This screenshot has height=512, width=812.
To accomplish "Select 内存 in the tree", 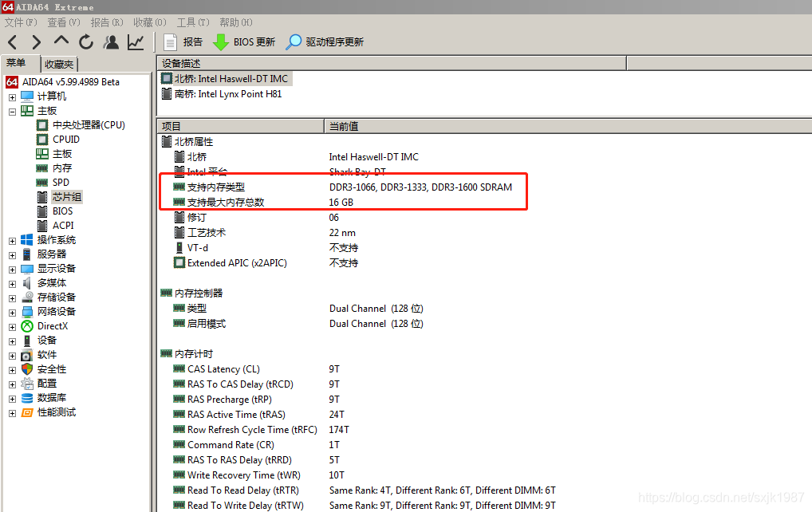I will pos(62,168).
